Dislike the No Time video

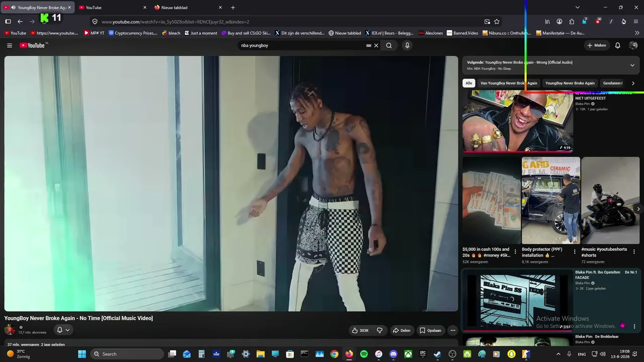tap(380, 330)
